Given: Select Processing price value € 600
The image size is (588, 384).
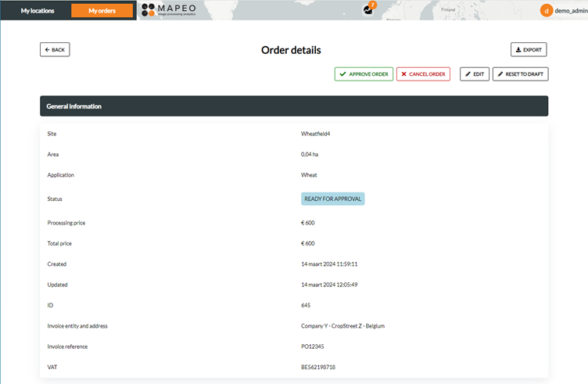Looking at the screenshot, I should [308, 223].
